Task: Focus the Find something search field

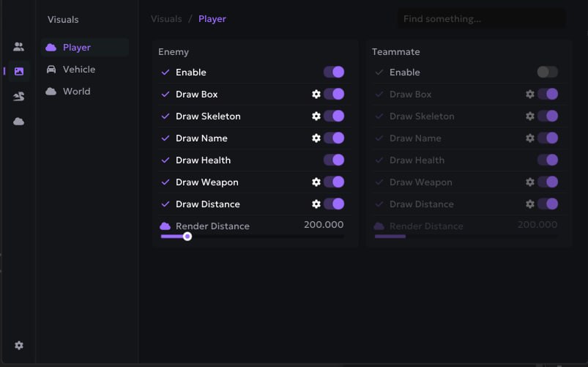Action: 482,19
